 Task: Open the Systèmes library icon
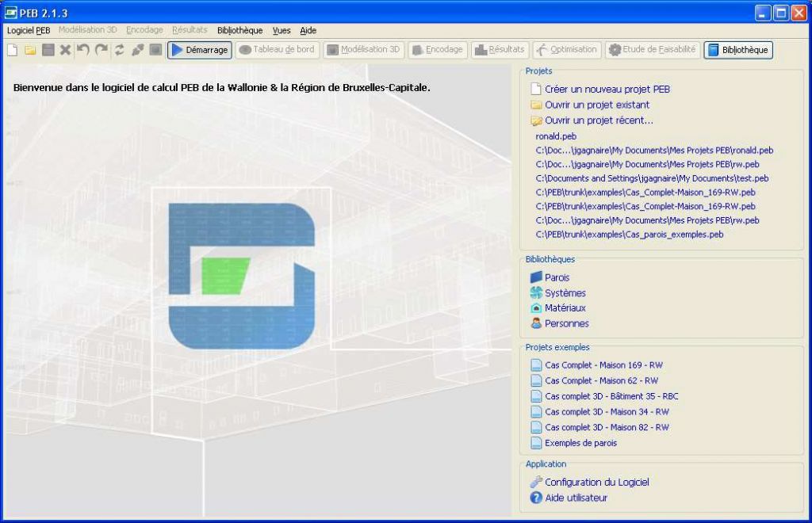click(536, 293)
